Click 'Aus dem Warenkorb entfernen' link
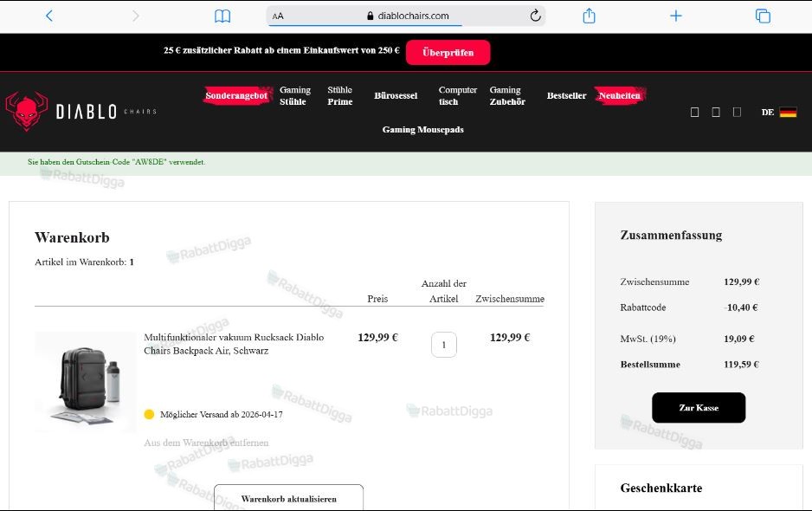The height and width of the screenshot is (511, 812). [x=206, y=443]
